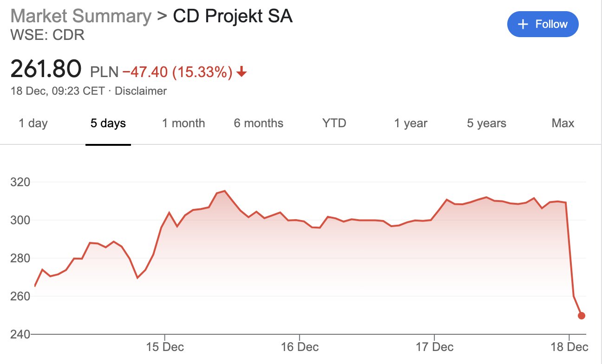Click the plus icon on the Follow button
This screenshot has height=364, width=602.
[x=523, y=24]
